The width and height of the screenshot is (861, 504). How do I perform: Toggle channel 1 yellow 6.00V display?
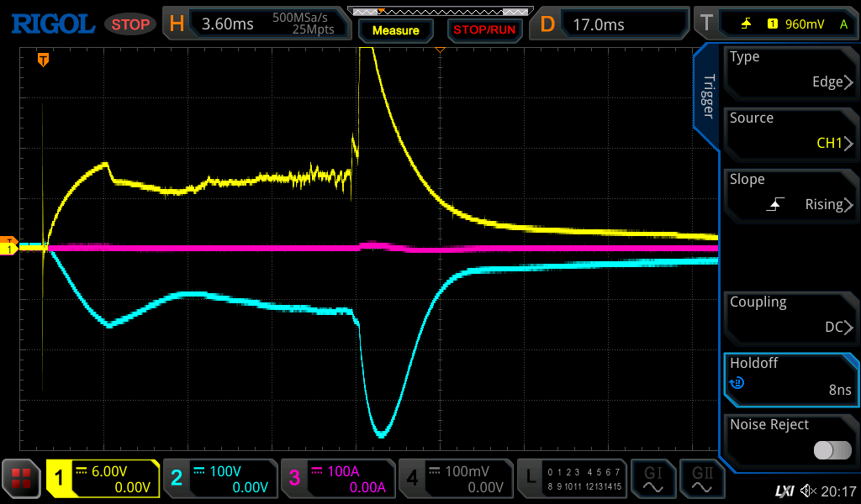click(103, 479)
